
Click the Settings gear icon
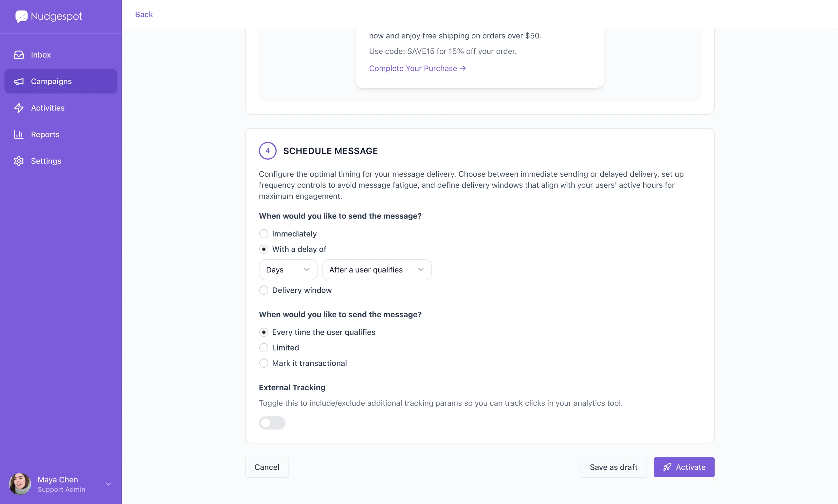click(x=19, y=161)
